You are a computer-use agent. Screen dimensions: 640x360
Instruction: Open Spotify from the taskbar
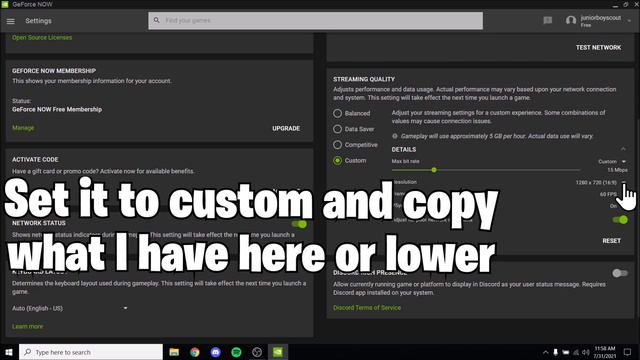click(x=236, y=352)
